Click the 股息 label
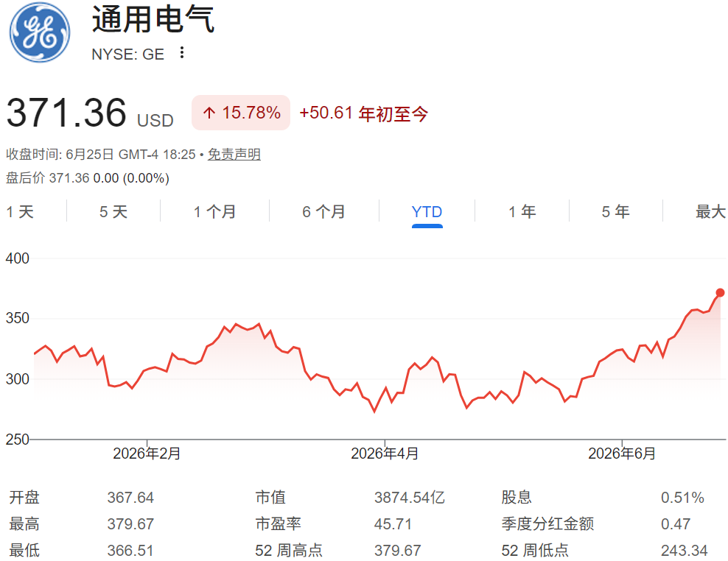Screen dimensions: 728x561 (517, 498)
